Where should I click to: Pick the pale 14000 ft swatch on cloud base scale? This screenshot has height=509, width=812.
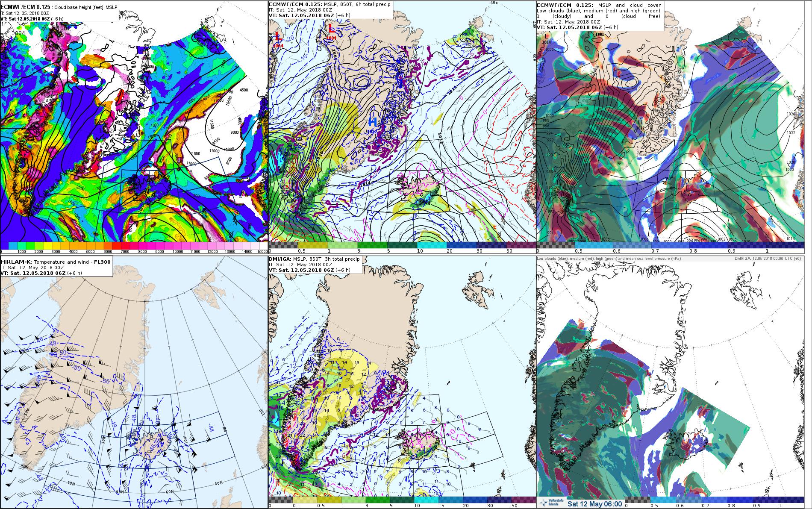tap(247, 246)
